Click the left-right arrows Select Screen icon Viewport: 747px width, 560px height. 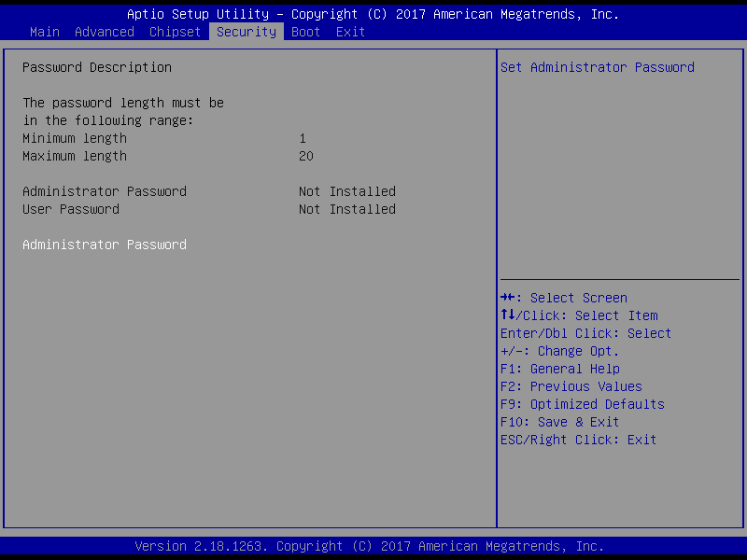pos(508,298)
